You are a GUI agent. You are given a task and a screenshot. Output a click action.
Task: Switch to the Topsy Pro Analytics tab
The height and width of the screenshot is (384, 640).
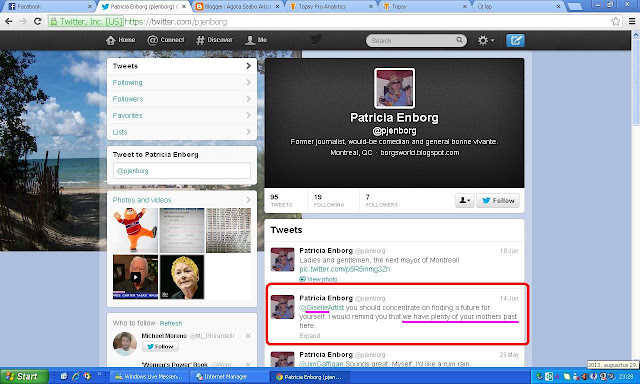coord(330,7)
